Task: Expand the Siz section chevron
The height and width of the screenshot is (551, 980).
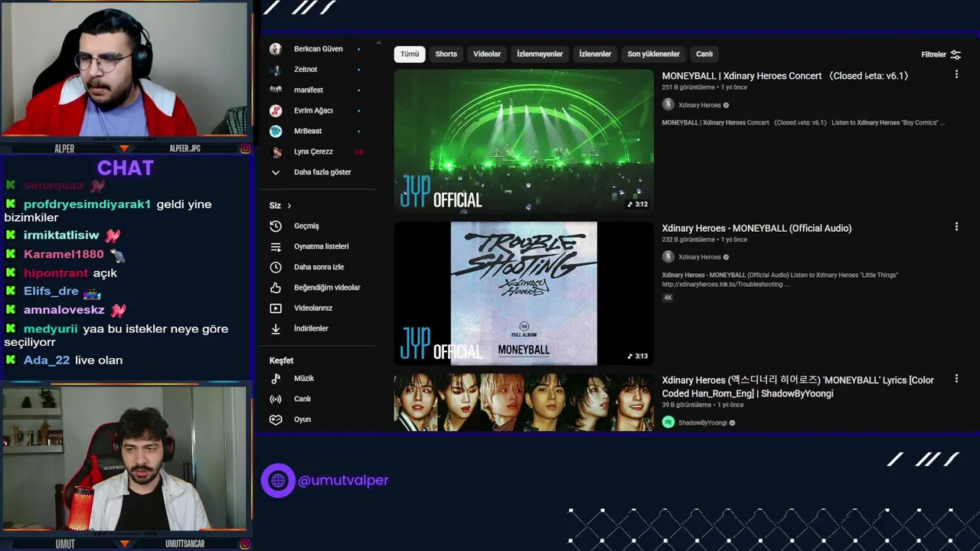Action: [289, 206]
